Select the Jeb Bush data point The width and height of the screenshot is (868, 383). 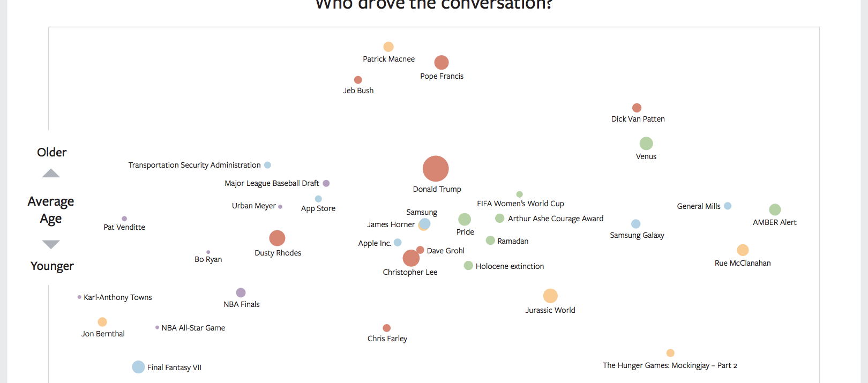pos(358,80)
